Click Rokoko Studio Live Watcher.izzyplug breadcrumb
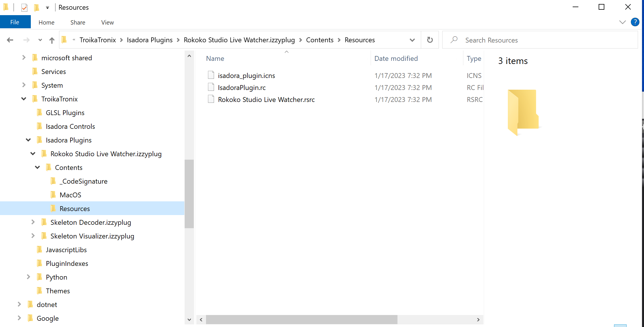 tap(239, 40)
